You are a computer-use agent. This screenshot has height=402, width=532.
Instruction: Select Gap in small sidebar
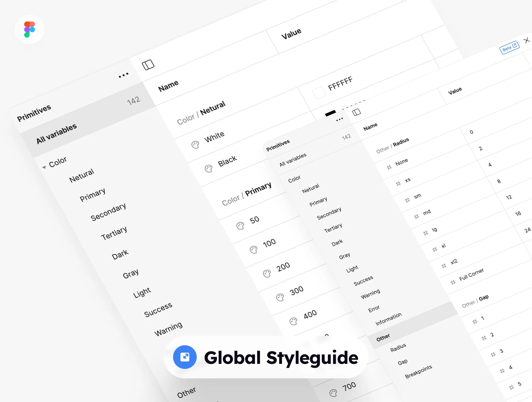pos(403,362)
